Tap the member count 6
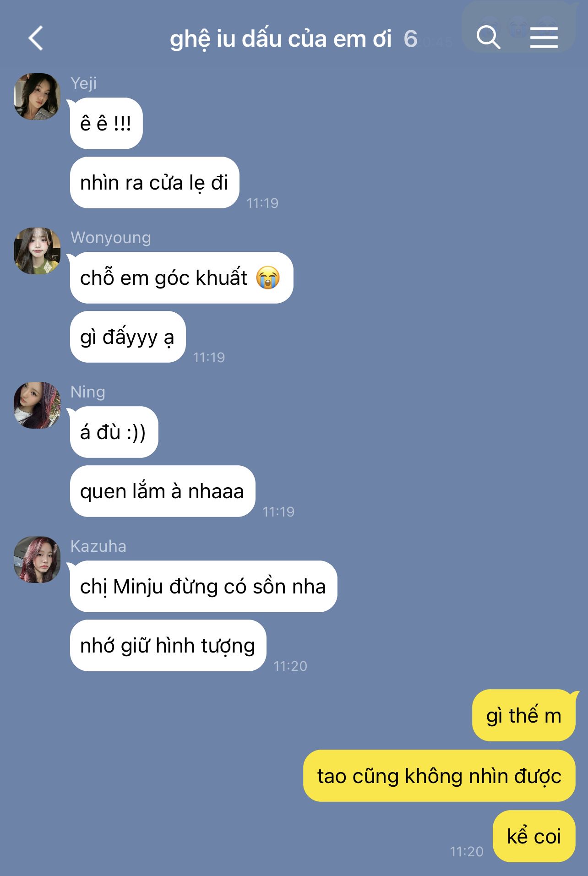 (411, 39)
